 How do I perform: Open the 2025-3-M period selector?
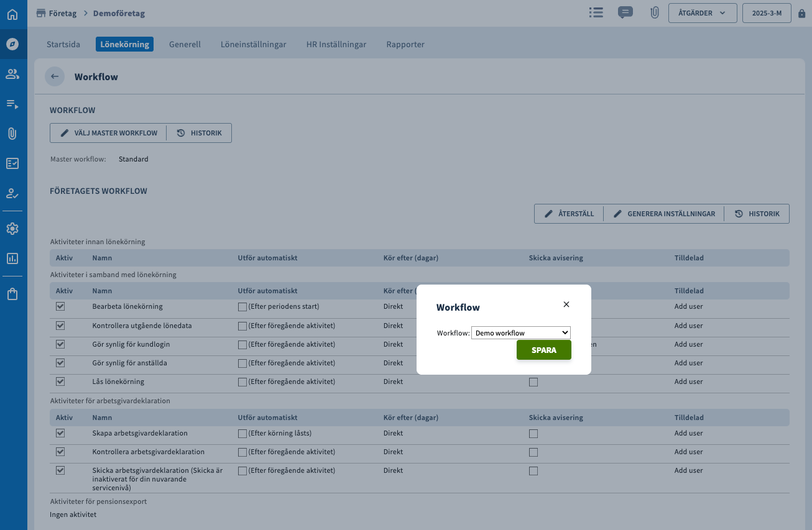[x=766, y=13]
